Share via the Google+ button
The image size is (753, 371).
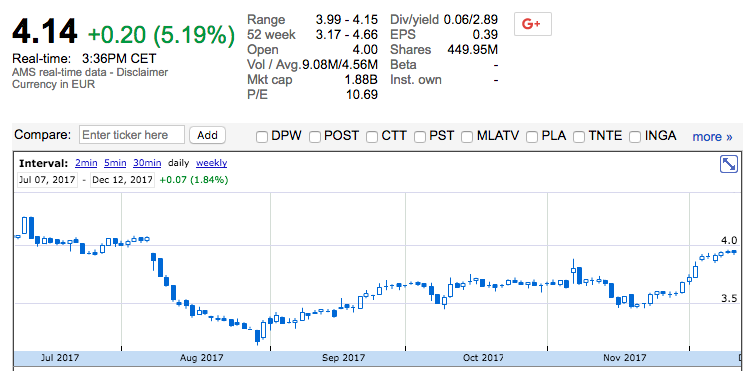(x=533, y=24)
